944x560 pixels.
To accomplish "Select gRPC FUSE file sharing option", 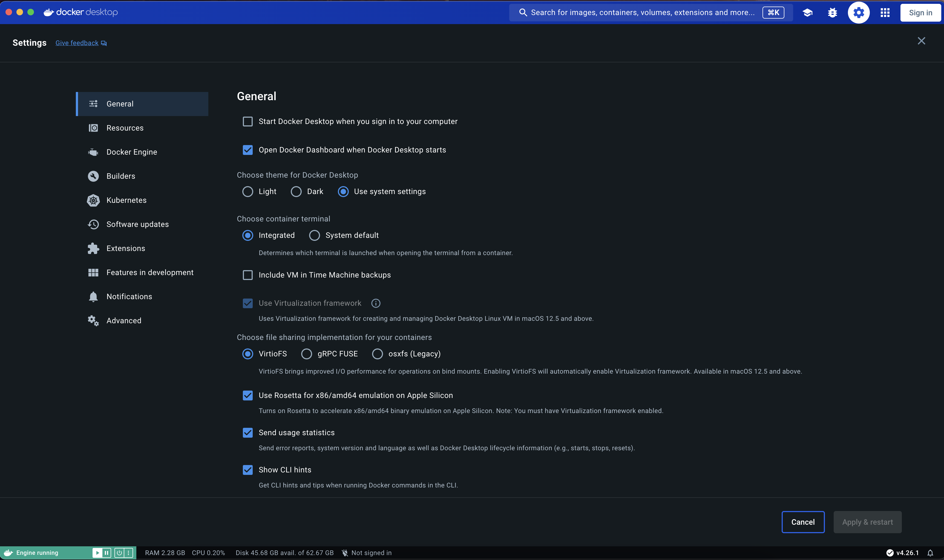I will [x=306, y=354].
